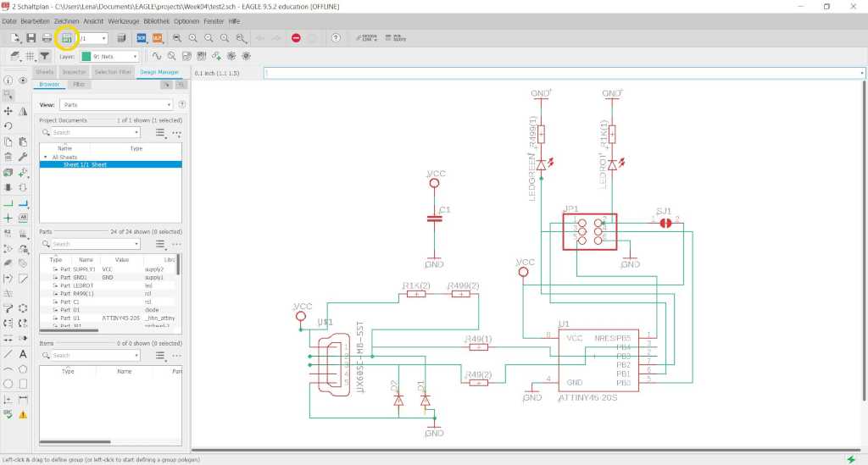The image size is (868, 465).
Task: Open Project Documents list options menu
Action: (x=160, y=133)
